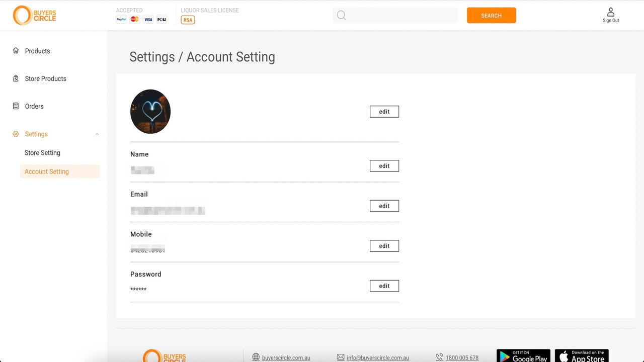This screenshot has width=644, height=362.
Task: Click the Google Play download badge
Action: (x=523, y=357)
